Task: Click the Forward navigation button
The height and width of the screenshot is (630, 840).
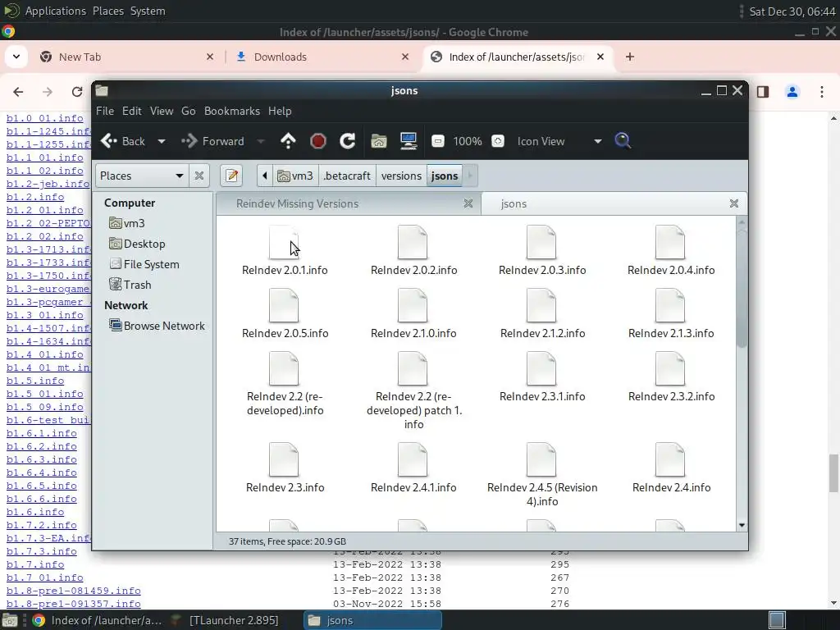Action: [x=213, y=141]
